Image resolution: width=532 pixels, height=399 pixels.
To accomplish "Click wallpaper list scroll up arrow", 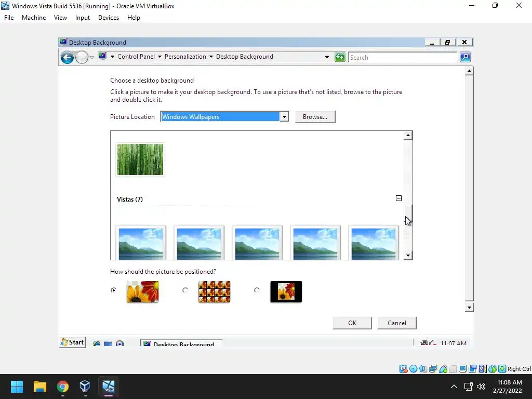I will 408,136.
